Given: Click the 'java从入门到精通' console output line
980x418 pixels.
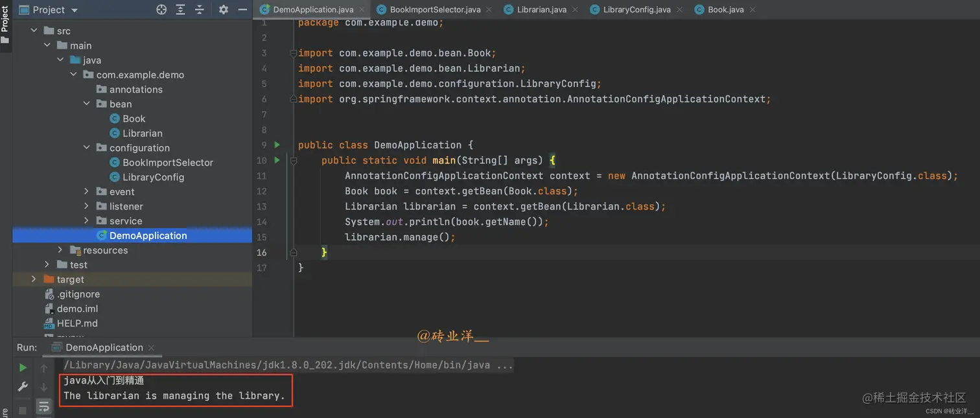Looking at the screenshot, I should pyautogui.click(x=104, y=380).
